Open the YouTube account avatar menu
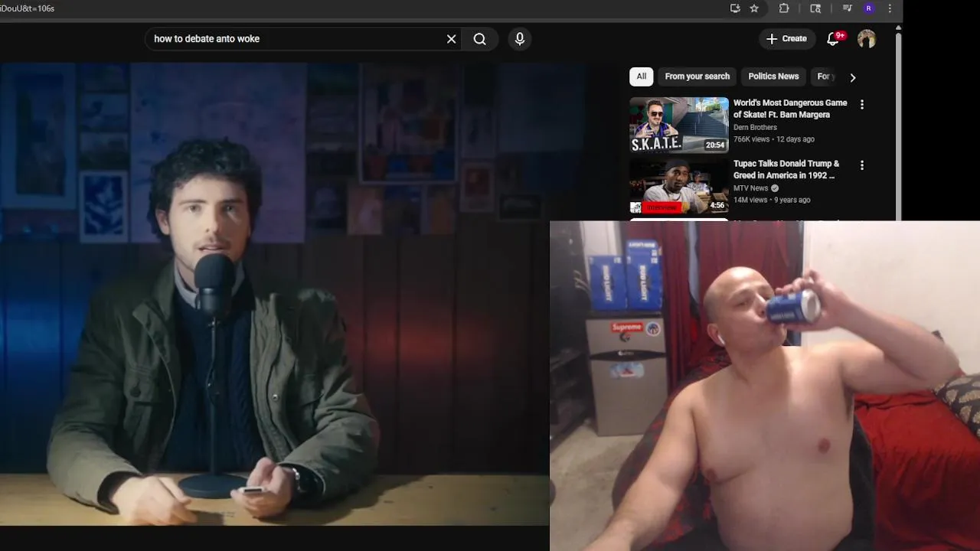 point(867,39)
